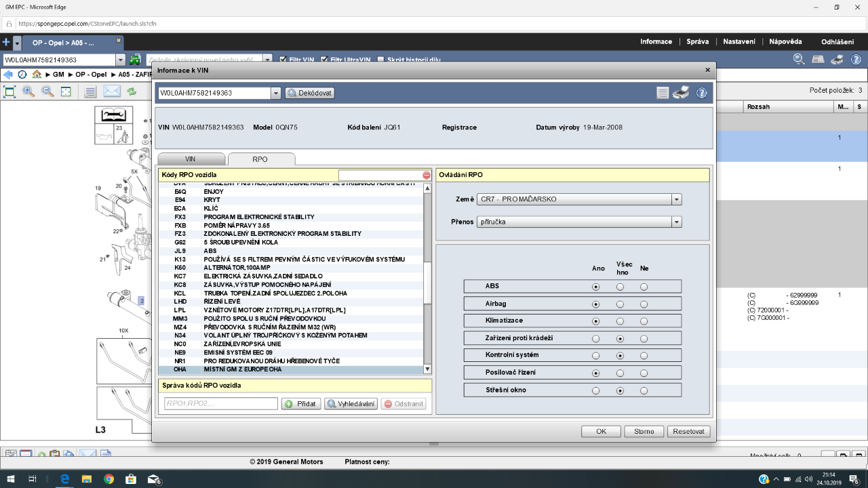Open the Nastavení menu
Viewport: 868px width, 488px height.
click(x=738, y=41)
